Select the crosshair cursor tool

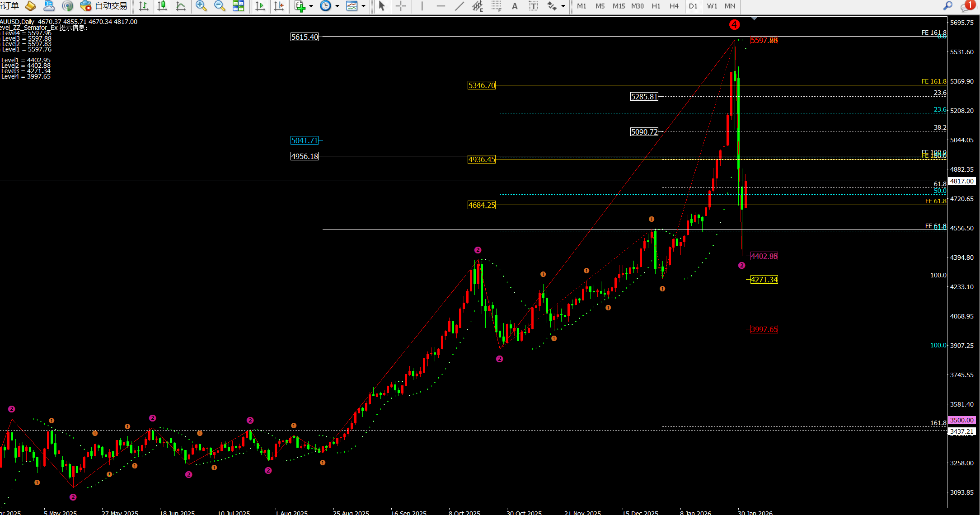401,6
